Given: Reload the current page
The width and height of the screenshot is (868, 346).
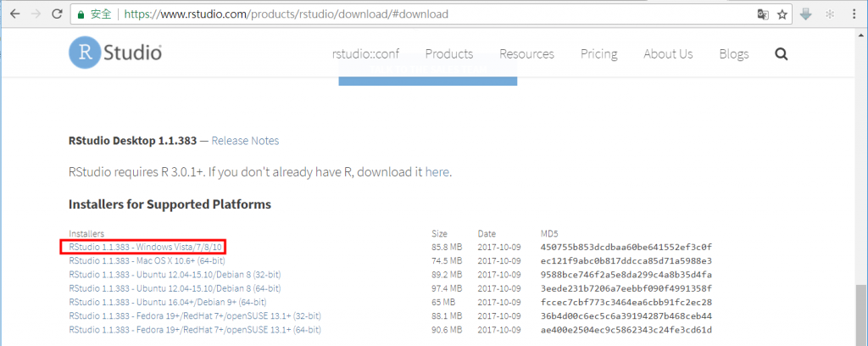Looking at the screenshot, I should coord(57,14).
